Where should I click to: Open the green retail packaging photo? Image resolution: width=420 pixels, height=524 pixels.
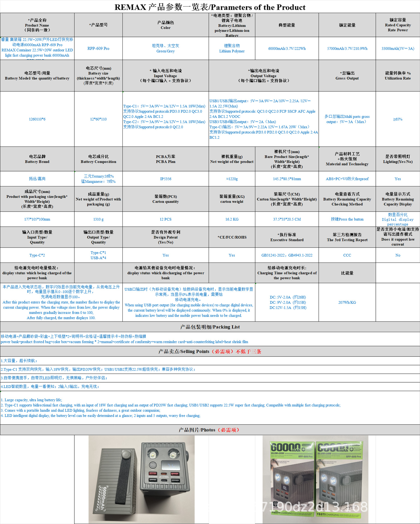point(316,479)
